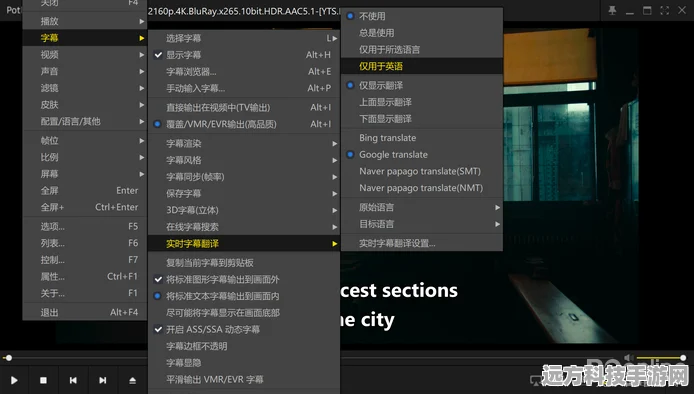This screenshot has height=394, width=694.
Task: Click the Play button
Action: pos(14,380)
